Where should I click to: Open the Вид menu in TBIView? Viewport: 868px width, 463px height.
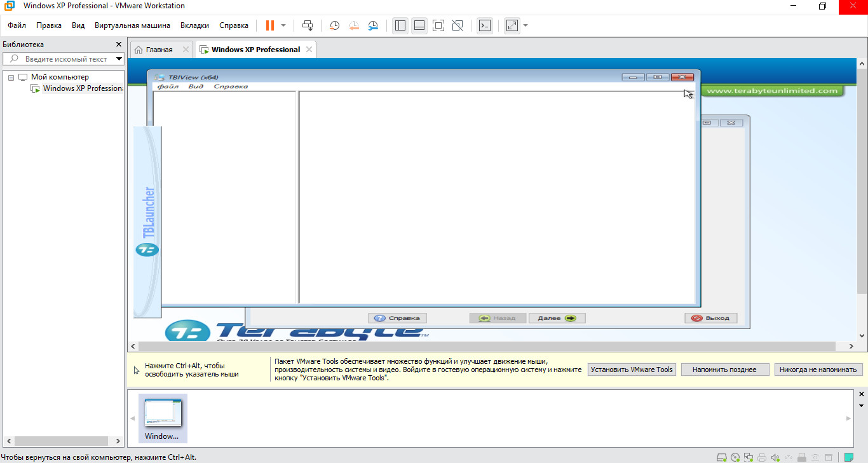coord(196,86)
